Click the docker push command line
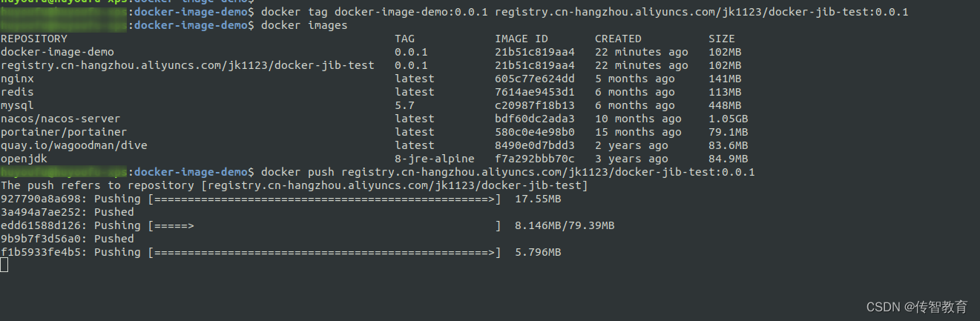 point(508,172)
